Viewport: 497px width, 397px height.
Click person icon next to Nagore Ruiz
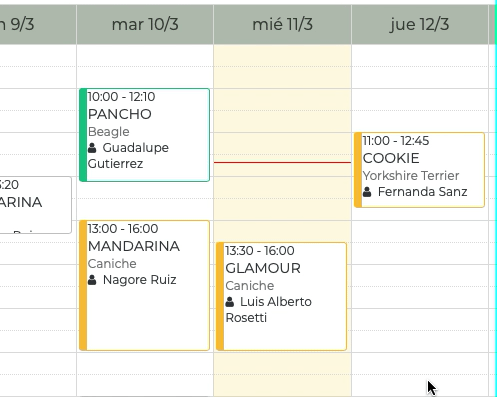[x=92, y=280]
